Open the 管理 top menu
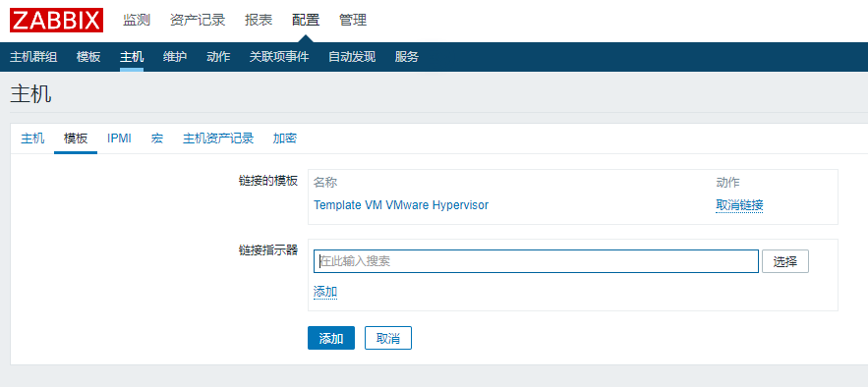This screenshot has width=868, height=387. click(x=353, y=21)
